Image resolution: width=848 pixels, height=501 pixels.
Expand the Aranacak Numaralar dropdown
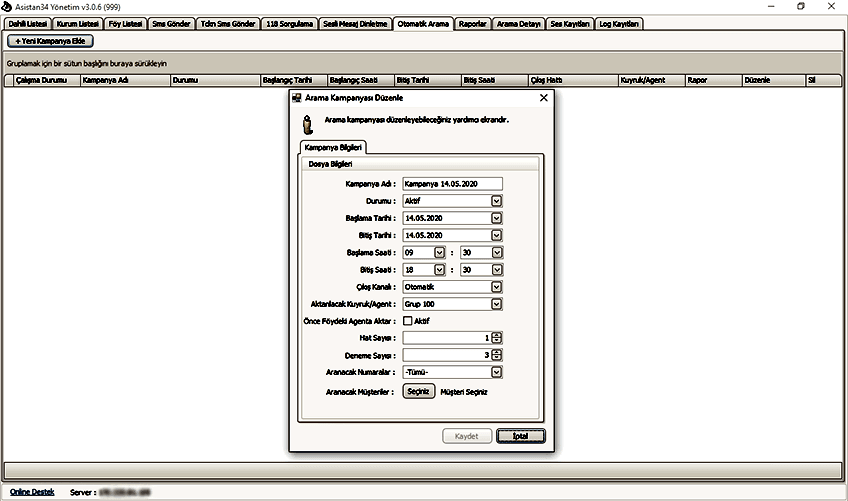(x=496, y=373)
